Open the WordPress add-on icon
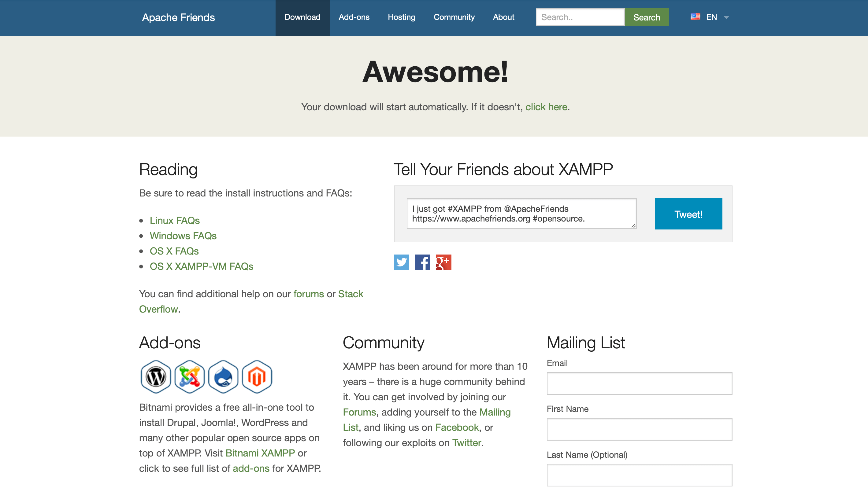The height and width of the screenshot is (495, 868). [156, 377]
